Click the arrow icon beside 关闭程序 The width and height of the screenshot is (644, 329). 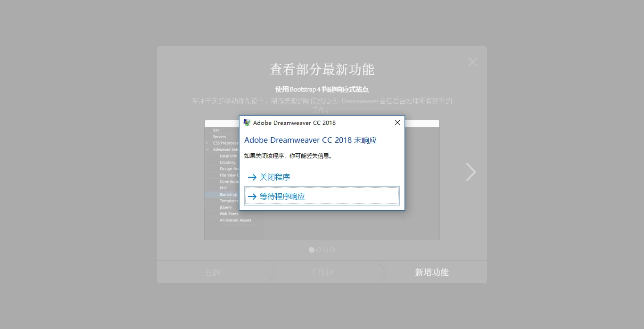252,177
